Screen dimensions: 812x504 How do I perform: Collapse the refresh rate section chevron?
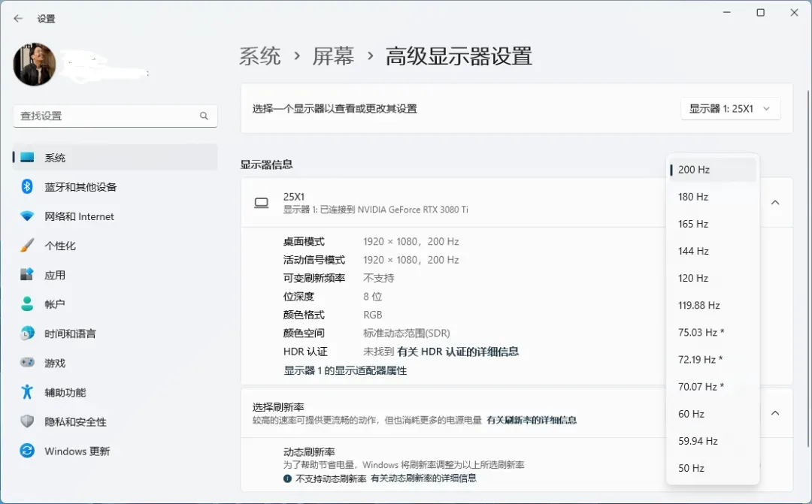(775, 413)
